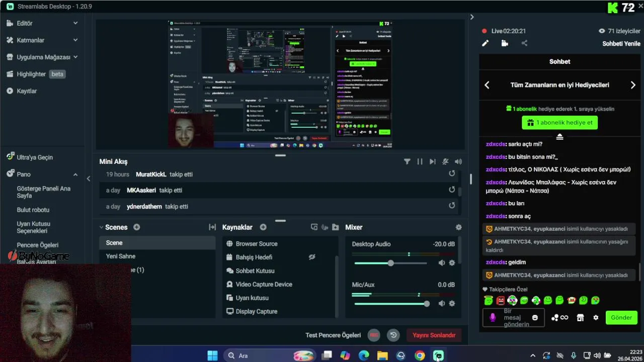Mute the Desktop Audio channel
Image resolution: width=644 pixels, height=362 pixels.
tap(441, 263)
